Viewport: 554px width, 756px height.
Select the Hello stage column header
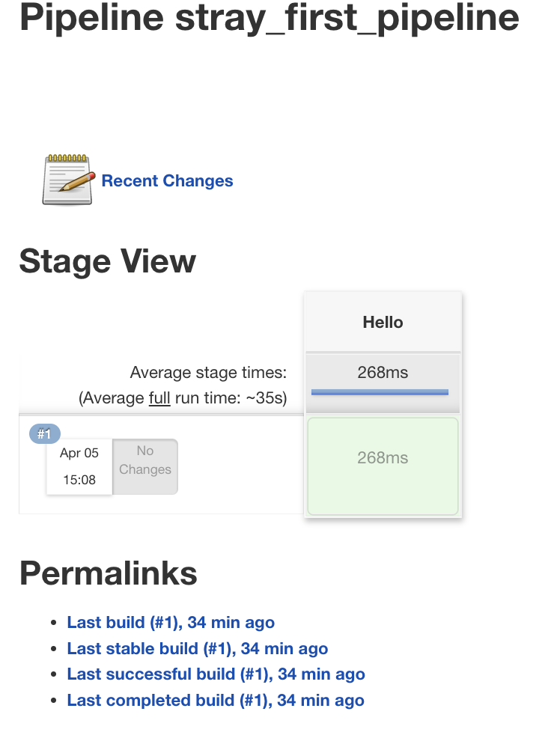383,323
